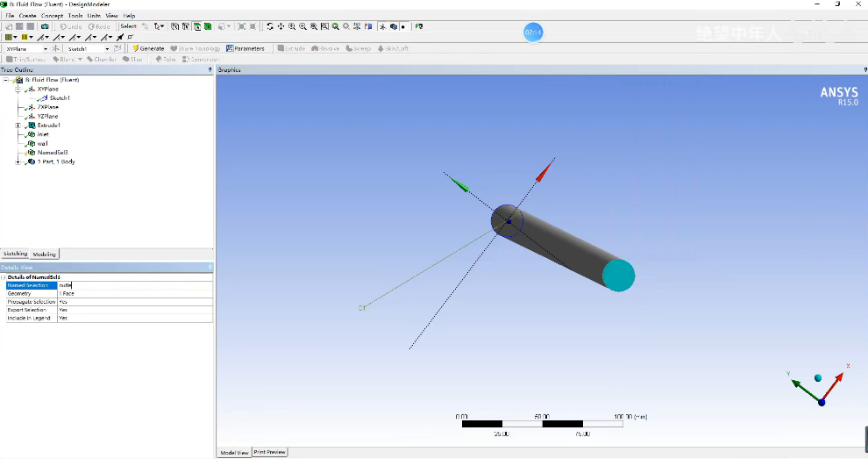Open the Select mode dropdown arrow
The width and height of the screenshot is (868, 459).
[x=162, y=26]
